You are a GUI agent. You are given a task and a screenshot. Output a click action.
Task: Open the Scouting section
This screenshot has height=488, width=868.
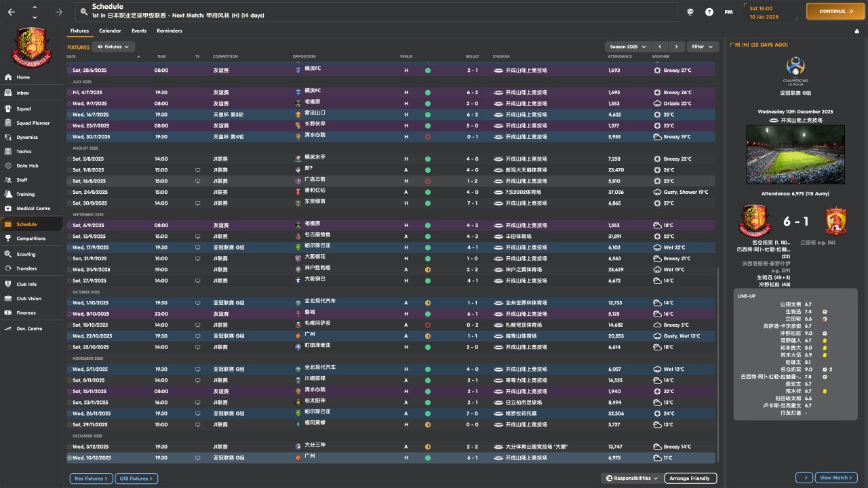pyautogui.click(x=26, y=254)
